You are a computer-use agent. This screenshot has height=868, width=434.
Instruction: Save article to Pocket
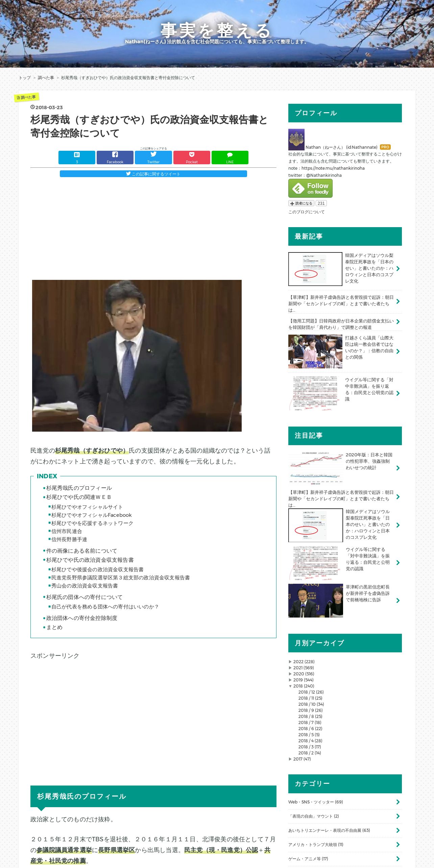(x=192, y=158)
